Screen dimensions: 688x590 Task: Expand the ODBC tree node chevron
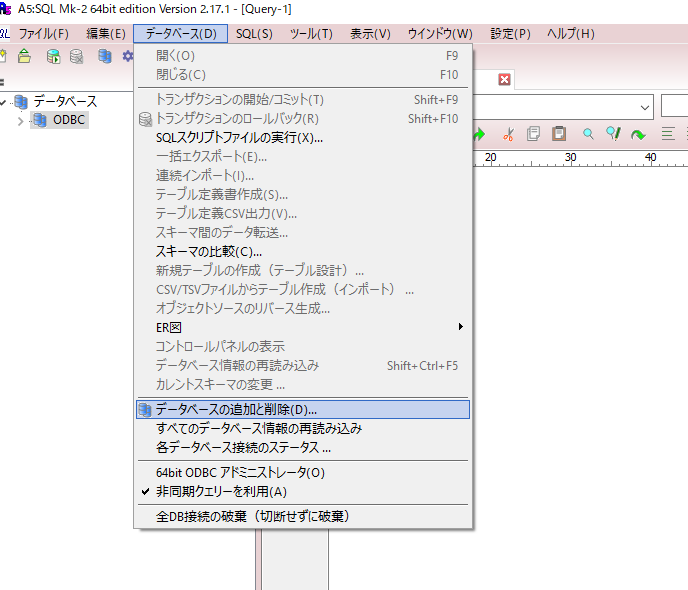21,121
